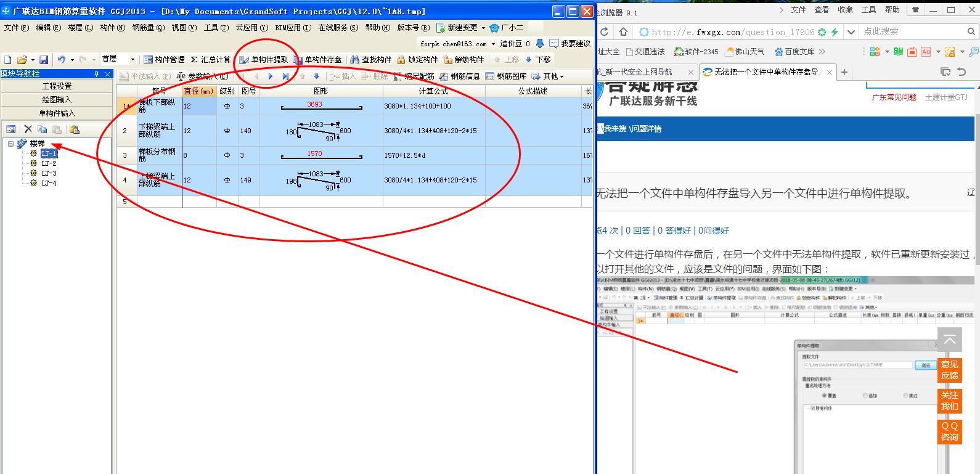This screenshot has height=474, width=980.
Task: Click 单构件提取 (extract single component)
Action: click(x=264, y=60)
